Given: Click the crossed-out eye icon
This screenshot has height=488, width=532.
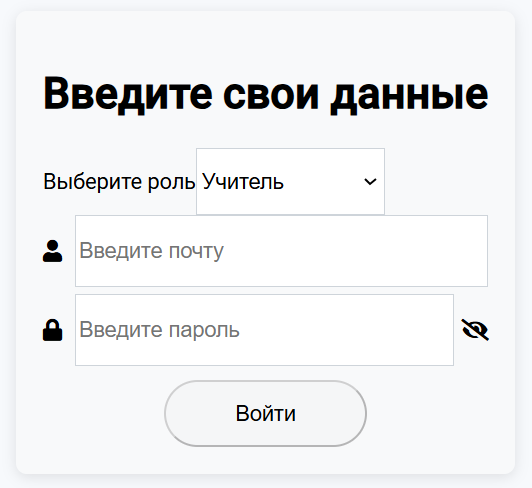Looking at the screenshot, I should point(475,330).
